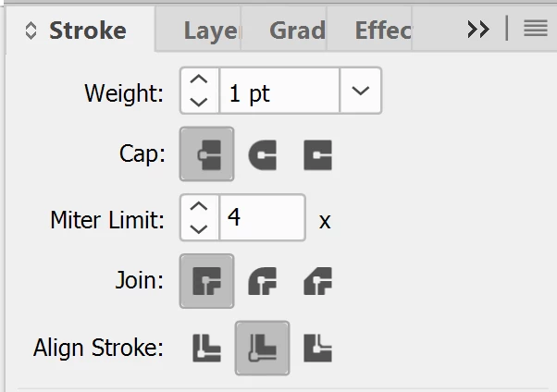Open the Stroke panel options menu
Image resolution: width=557 pixels, height=392 pixels.
click(x=535, y=29)
